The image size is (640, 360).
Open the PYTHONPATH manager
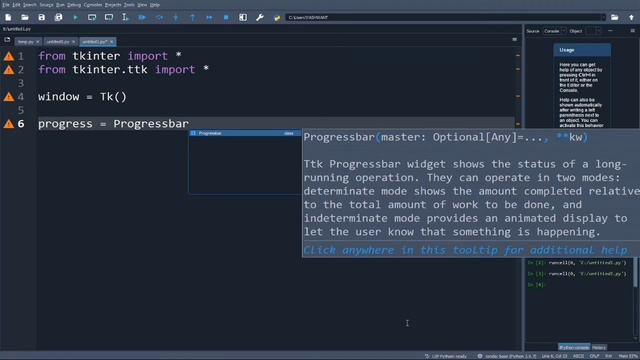[277, 18]
